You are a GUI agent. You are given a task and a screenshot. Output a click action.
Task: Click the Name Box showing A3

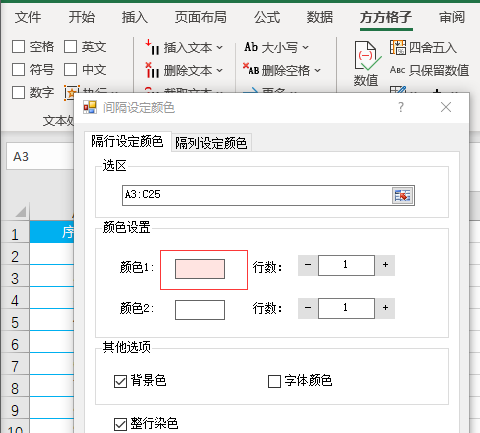point(40,157)
